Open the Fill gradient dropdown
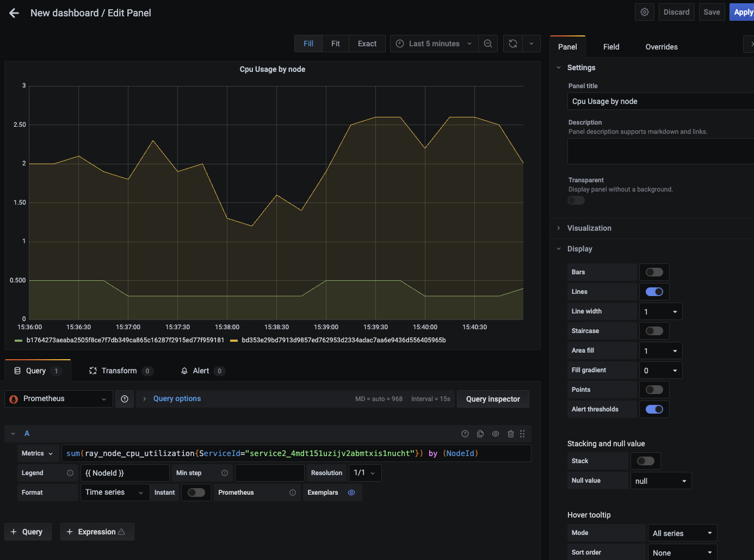Viewport: 754px width, 560px height. (x=661, y=370)
